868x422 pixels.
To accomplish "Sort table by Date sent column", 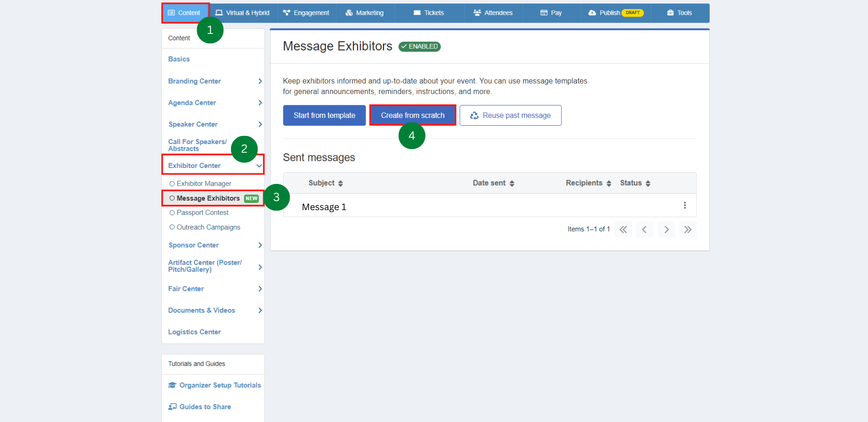I will click(493, 183).
